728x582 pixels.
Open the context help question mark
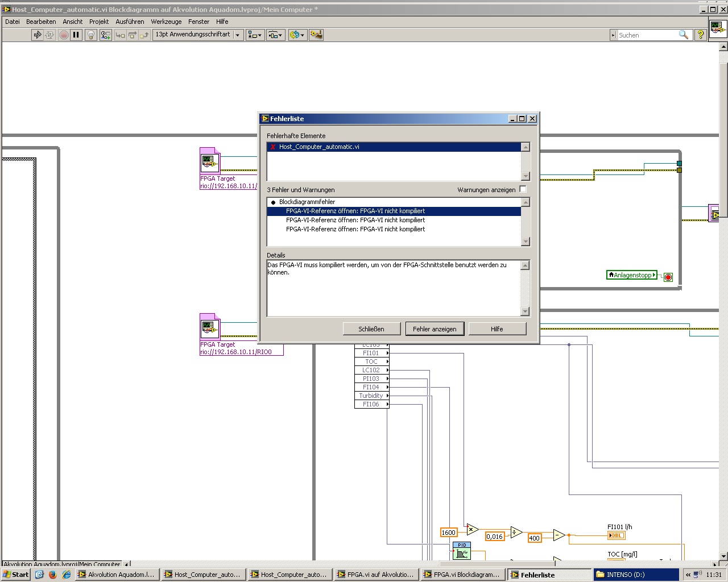[701, 35]
